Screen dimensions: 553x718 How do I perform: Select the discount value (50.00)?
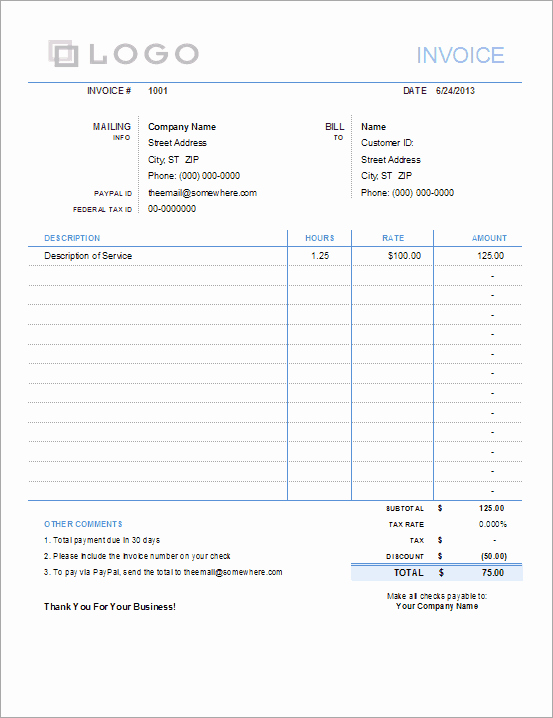click(493, 556)
